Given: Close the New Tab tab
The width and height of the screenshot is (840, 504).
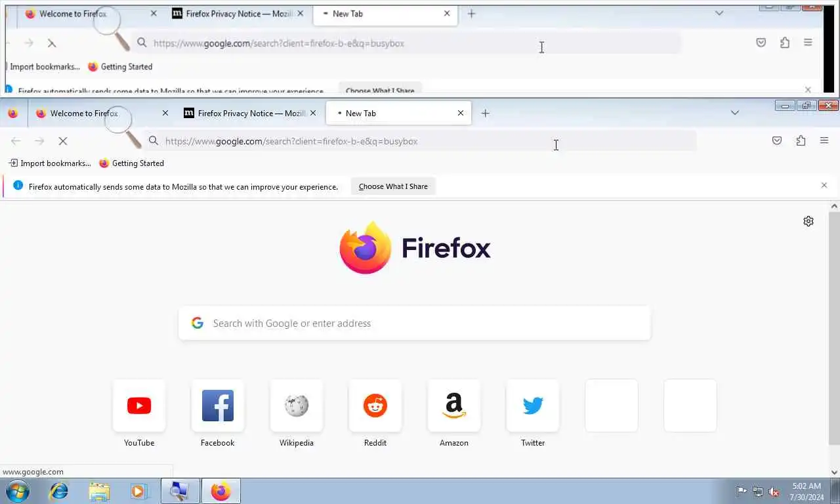Looking at the screenshot, I should coord(461,114).
